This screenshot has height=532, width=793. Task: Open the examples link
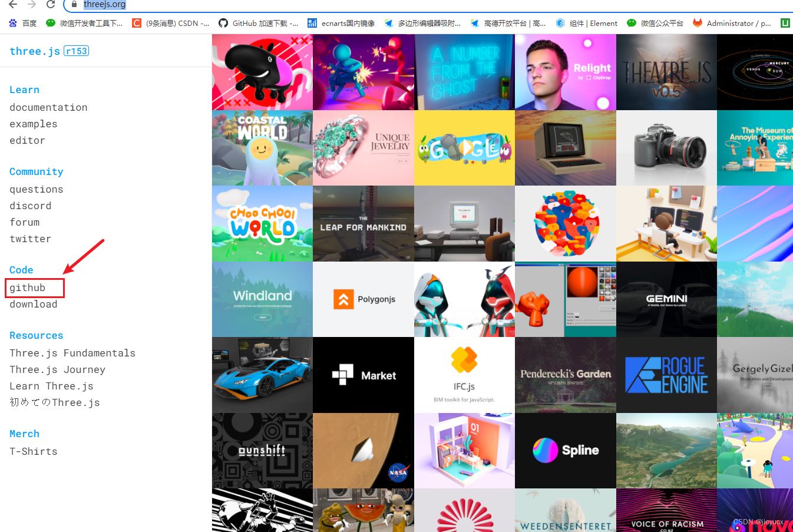pyautogui.click(x=34, y=124)
